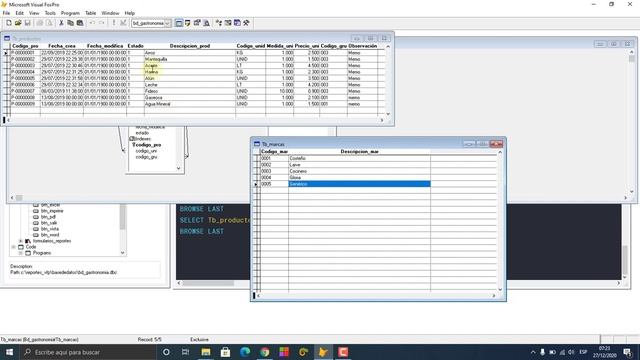Expand the formularios_reportes tree node

[21, 241]
